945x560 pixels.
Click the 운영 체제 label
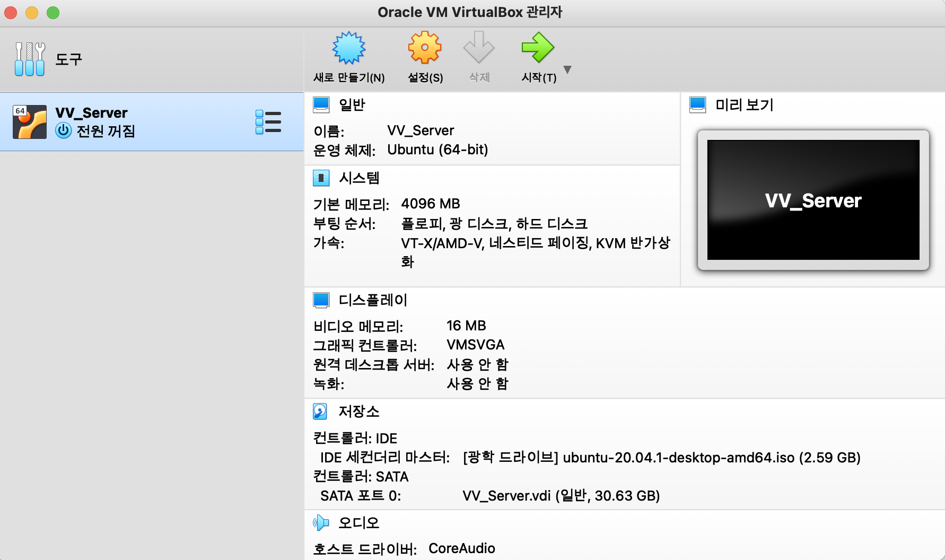pyautogui.click(x=344, y=150)
